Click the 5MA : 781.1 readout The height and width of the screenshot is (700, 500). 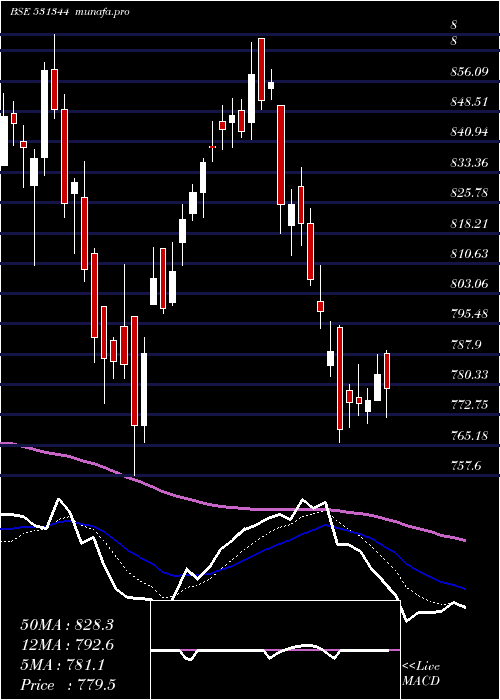62,665
